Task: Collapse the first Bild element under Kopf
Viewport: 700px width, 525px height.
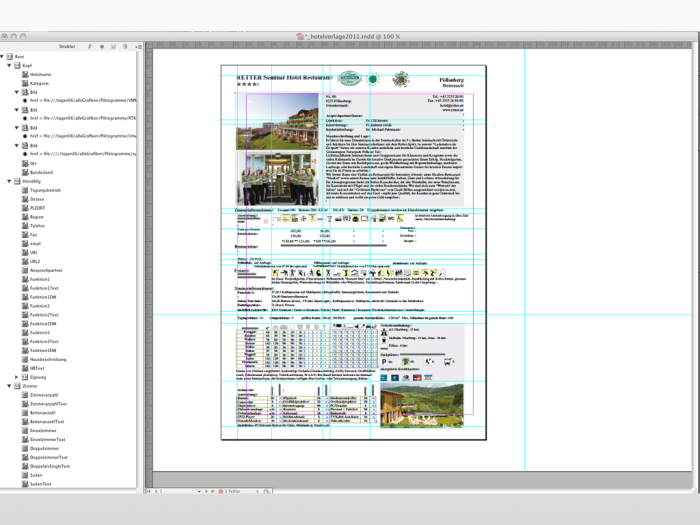Action: tap(17, 92)
